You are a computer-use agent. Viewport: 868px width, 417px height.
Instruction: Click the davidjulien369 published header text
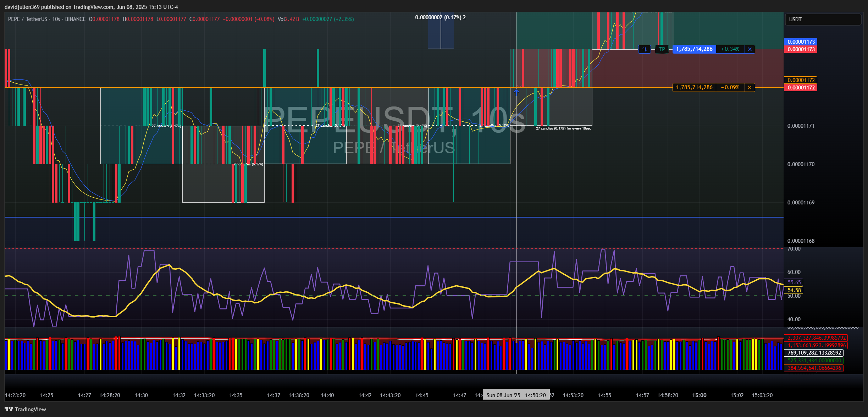pos(91,7)
